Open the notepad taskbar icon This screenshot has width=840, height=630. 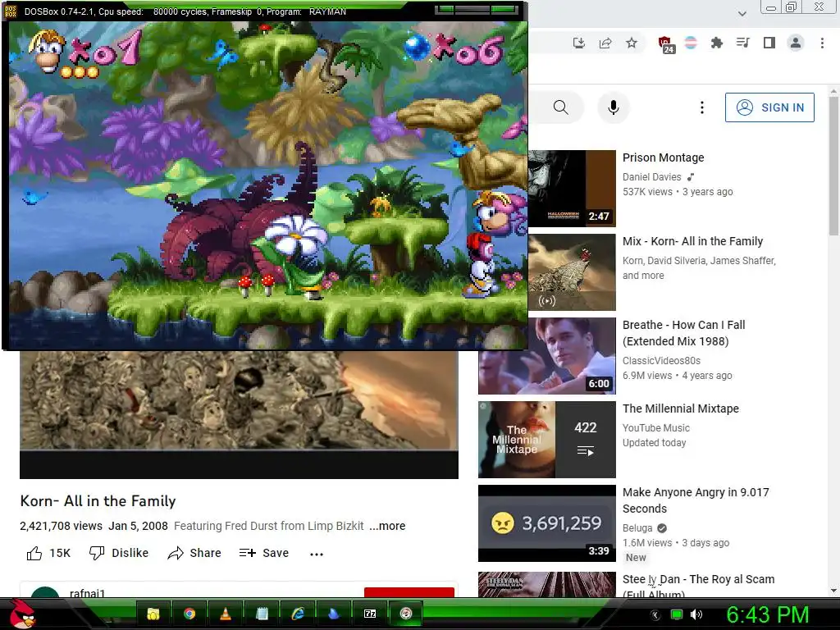(x=262, y=614)
